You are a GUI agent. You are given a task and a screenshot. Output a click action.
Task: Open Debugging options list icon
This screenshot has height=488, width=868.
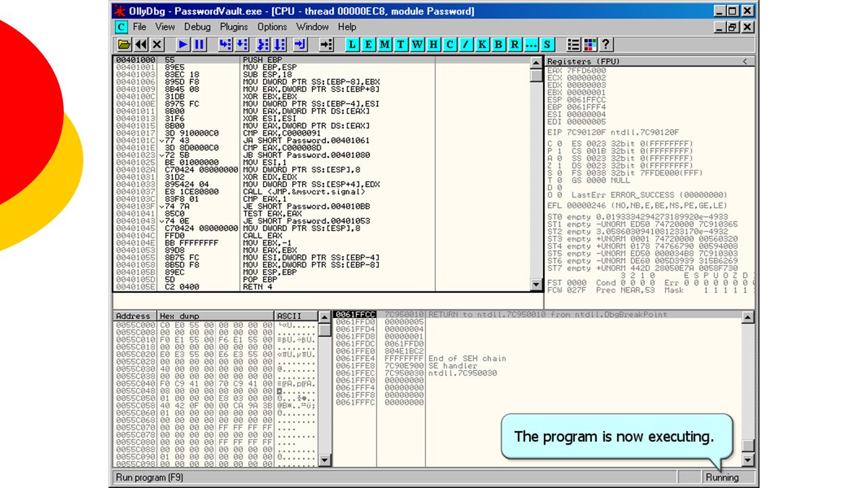pyautogui.click(x=574, y=45)
